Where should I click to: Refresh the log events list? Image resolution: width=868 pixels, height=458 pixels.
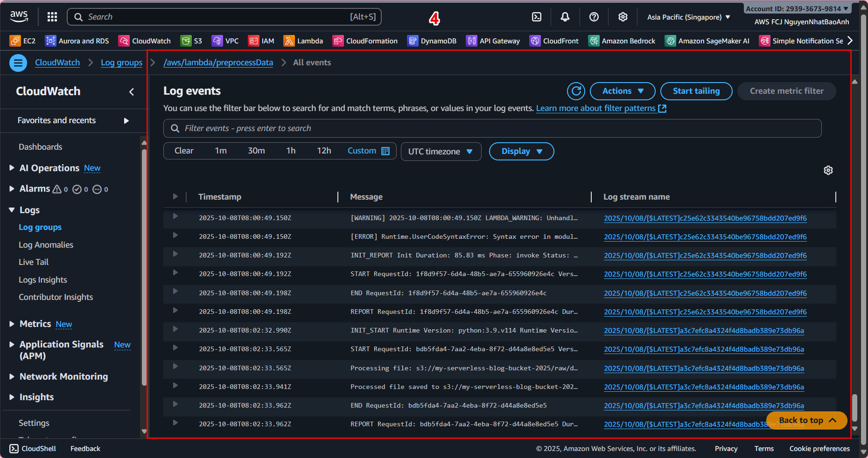(576, 91)
